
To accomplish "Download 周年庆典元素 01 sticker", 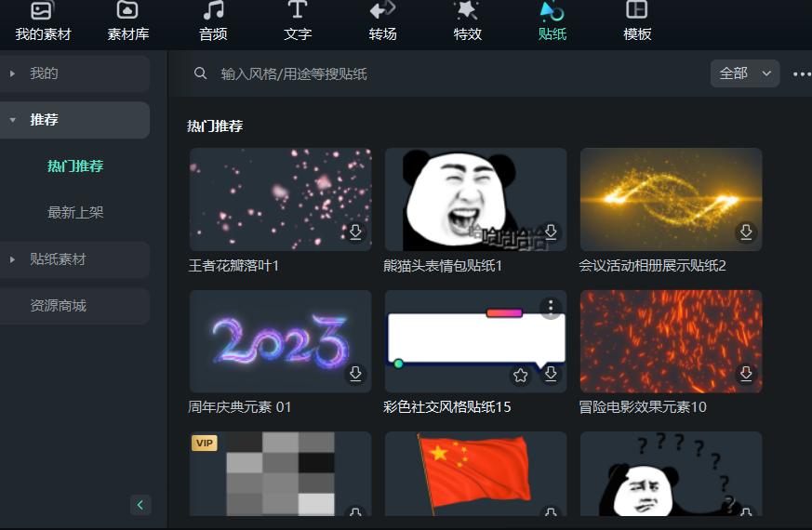I will tap(355, 374).
